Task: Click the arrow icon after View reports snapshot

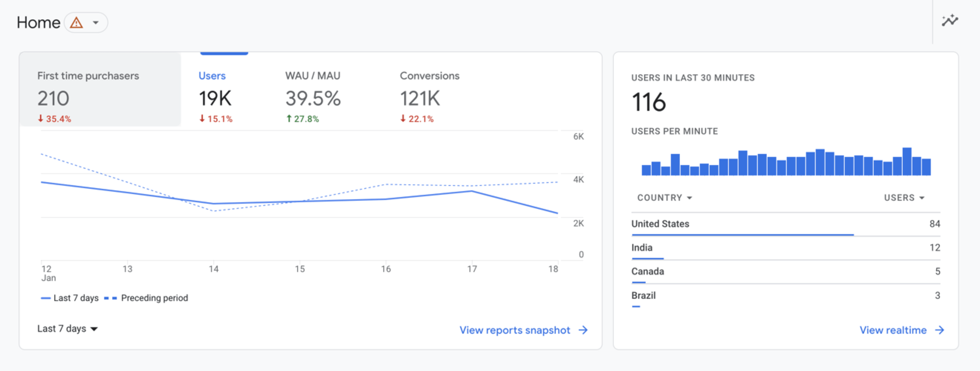Action: (x=583, y=330)
